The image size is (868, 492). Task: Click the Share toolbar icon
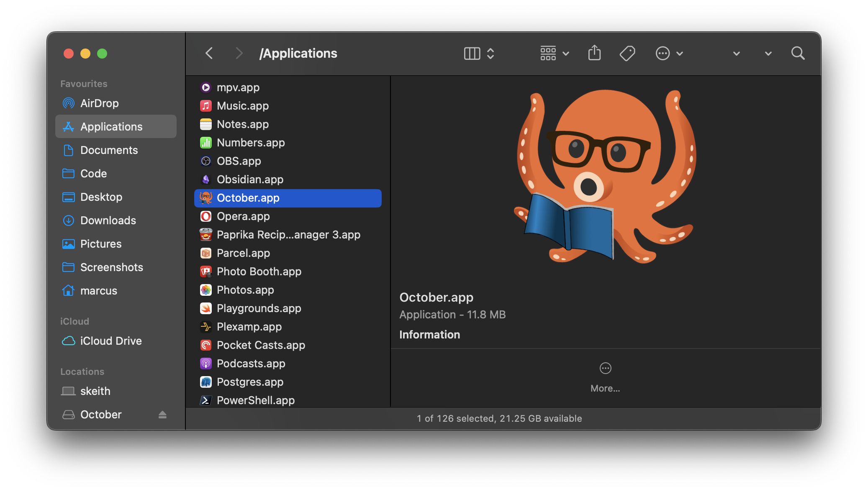click(x=594, y=53)
